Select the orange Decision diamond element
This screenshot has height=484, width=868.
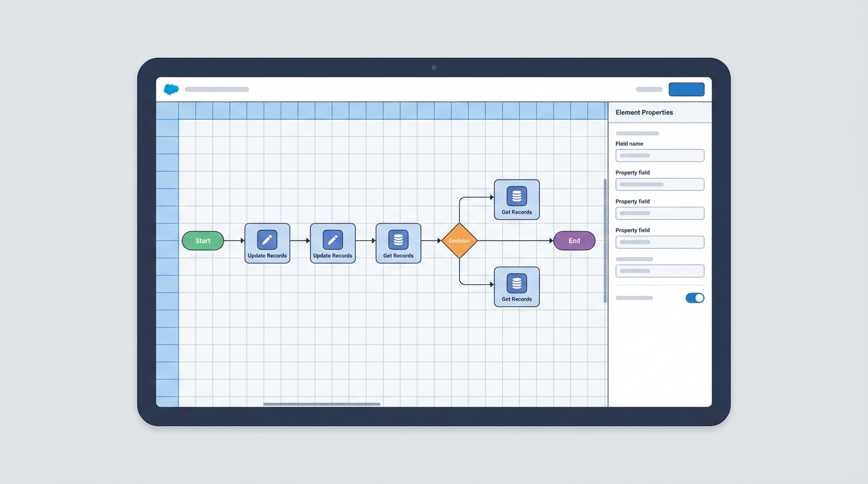[459, 241]
